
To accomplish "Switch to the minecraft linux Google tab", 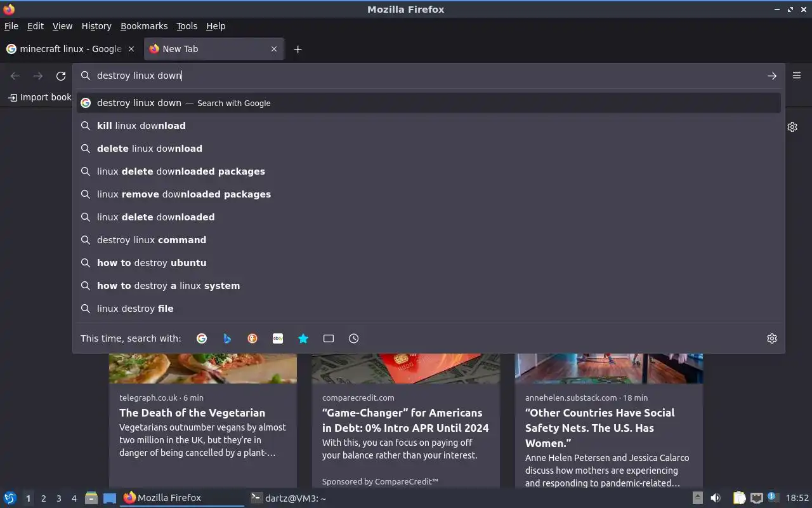I will click(70, 49).
